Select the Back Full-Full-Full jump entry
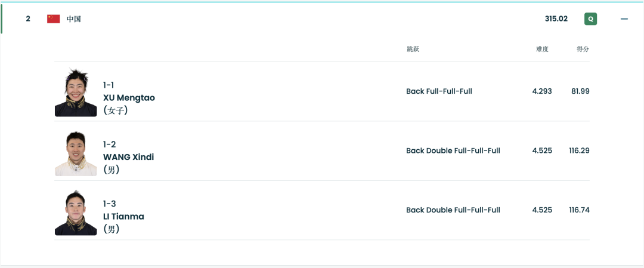Viewport: 644px width, 268px height. click(439, 91)
